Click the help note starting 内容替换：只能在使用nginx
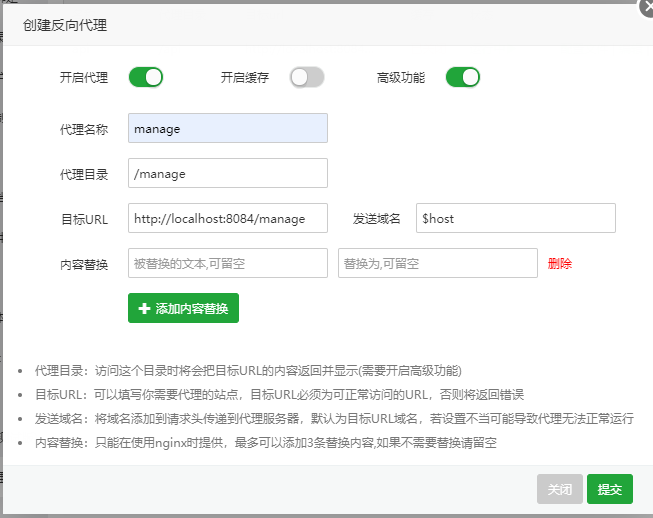Viewport: 653px width, 518px height. (266, 443)
